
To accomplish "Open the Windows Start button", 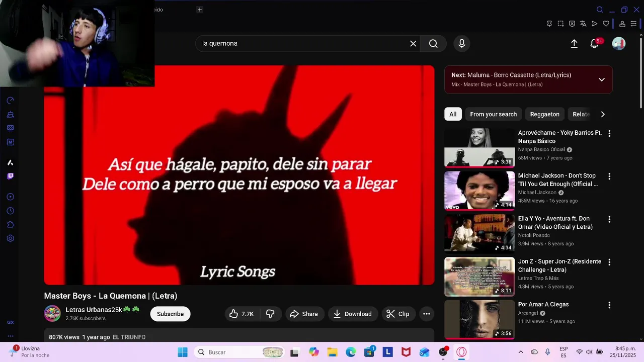I will point(183,352).
